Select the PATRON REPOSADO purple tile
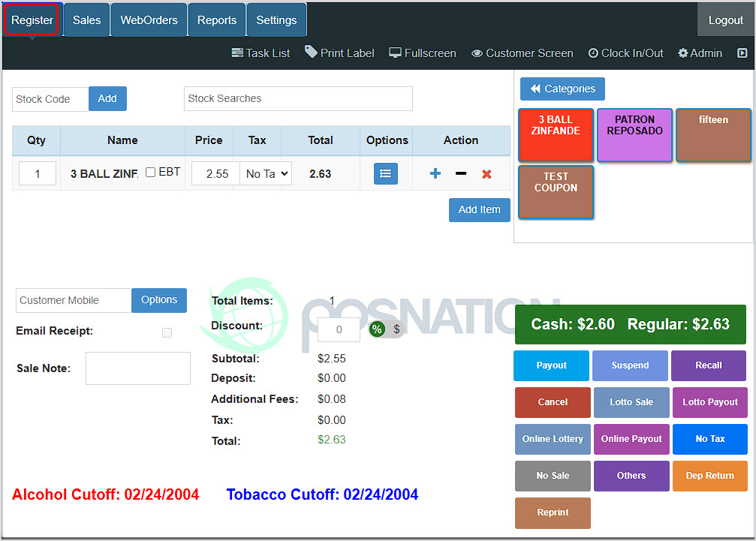756x541 pixels. pyautogui.click(x=634, y=135)
